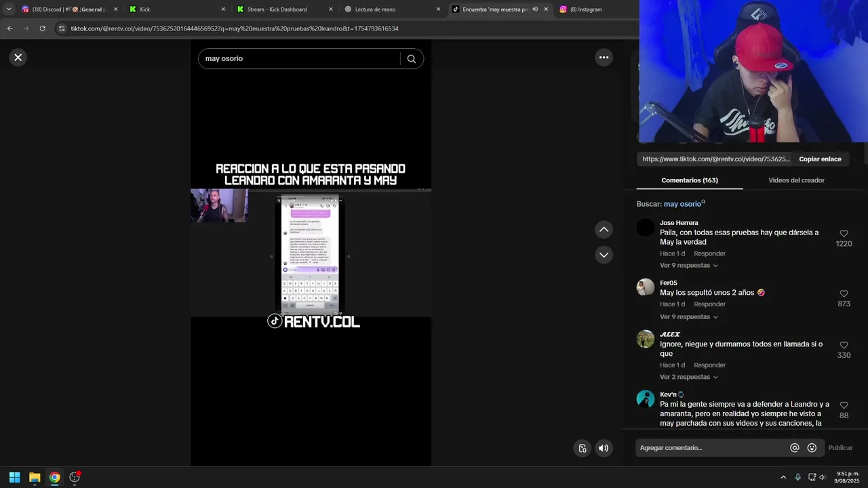Viewport: 868px width, 488px height.
Task: Click the Publicar button
Action: [840, 448]
